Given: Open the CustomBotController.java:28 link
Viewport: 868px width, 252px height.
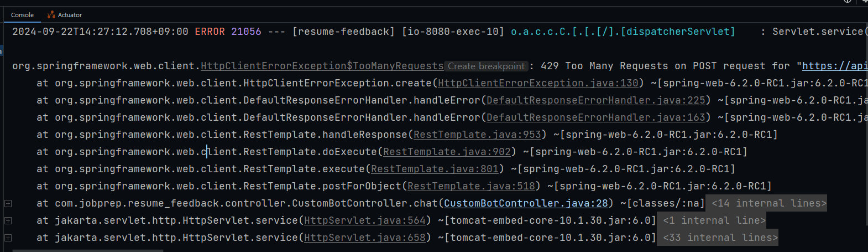Looking at the screenshot, I should coord(525,204).
